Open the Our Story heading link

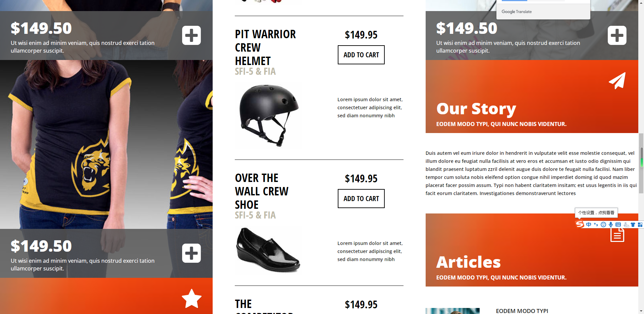tap(476, 109)
